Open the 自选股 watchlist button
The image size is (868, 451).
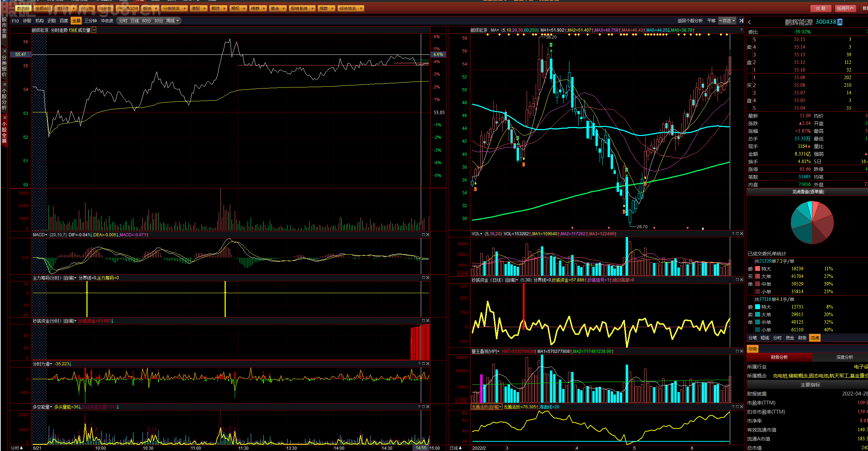23,8
